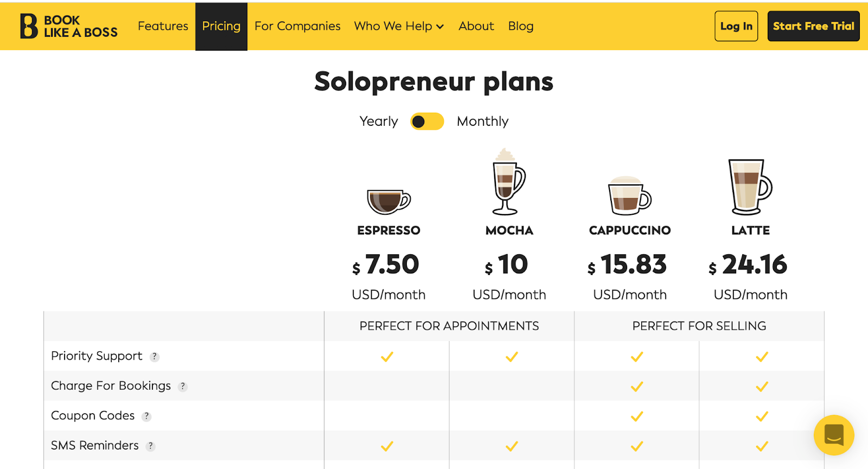Go to the Features menu item
This screenshot has height=469, width=868.
pyautogui.click(x=163, y=26)
